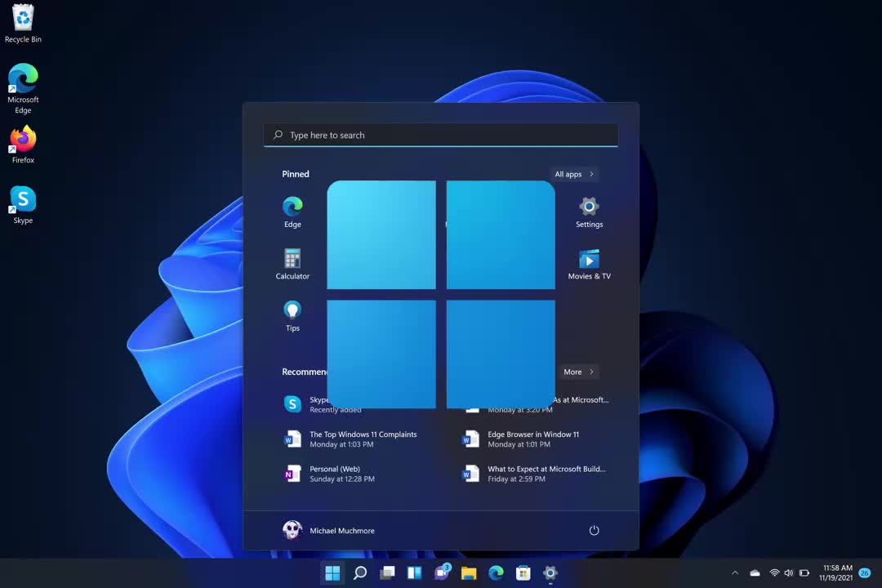Click the Type here to search box
Image resolution: width=882 pixels, height=588 pixels.
pos(441,135)
